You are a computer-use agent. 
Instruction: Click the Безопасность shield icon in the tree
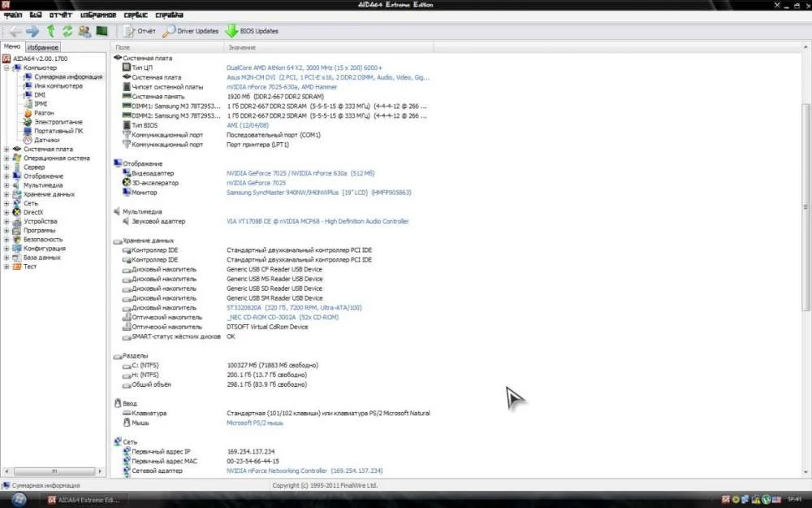pyautogui.click(x=16, y=240)
